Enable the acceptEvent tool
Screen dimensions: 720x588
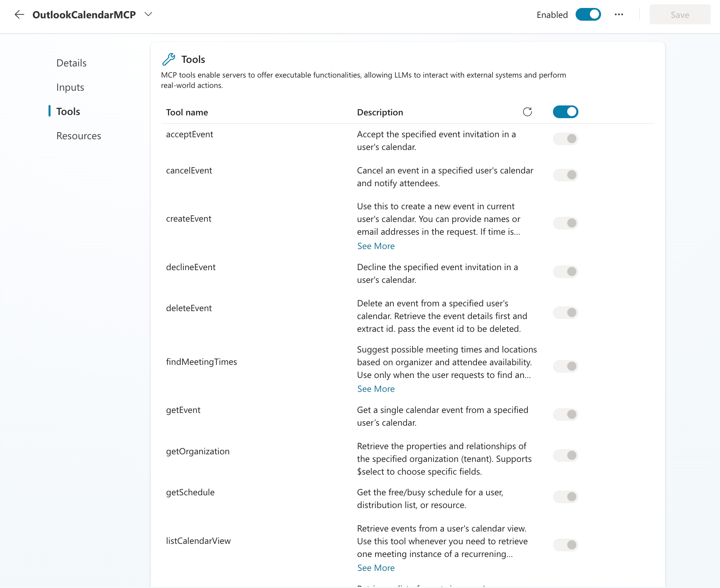(565, 138)
